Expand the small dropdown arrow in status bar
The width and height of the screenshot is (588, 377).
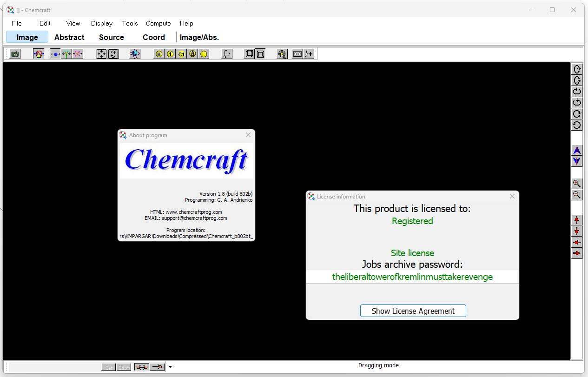point(170,367)
